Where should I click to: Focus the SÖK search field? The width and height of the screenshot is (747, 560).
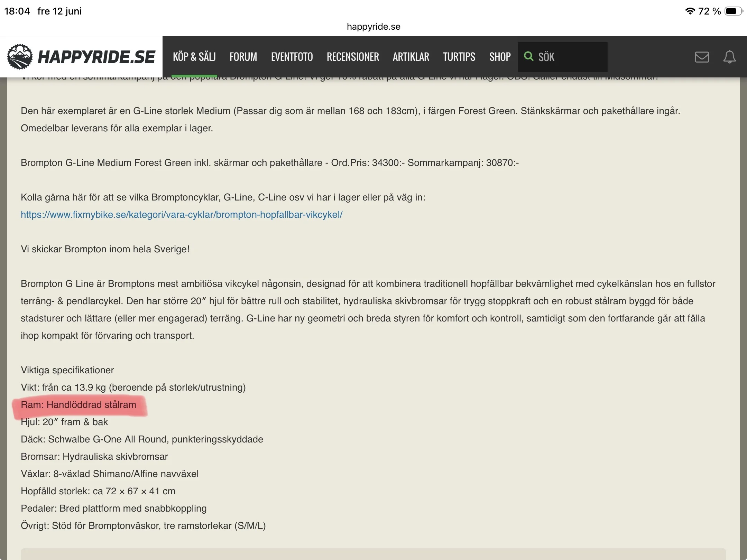point(563,57)
